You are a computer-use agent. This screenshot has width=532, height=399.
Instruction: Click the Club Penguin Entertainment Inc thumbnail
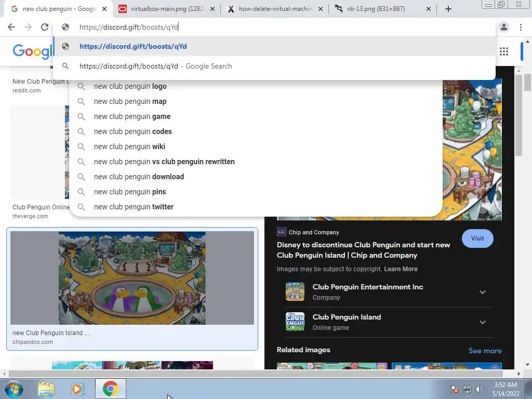tap(295, 291)
